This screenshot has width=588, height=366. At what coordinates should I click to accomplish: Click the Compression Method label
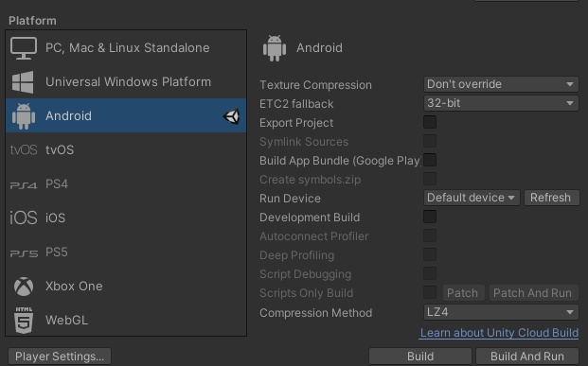315,313
